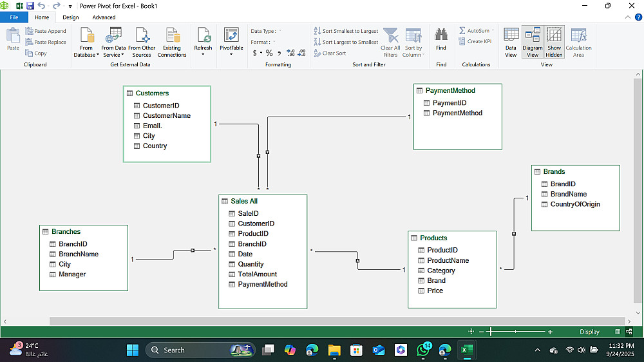Switch to Data View

pos(511,42)
